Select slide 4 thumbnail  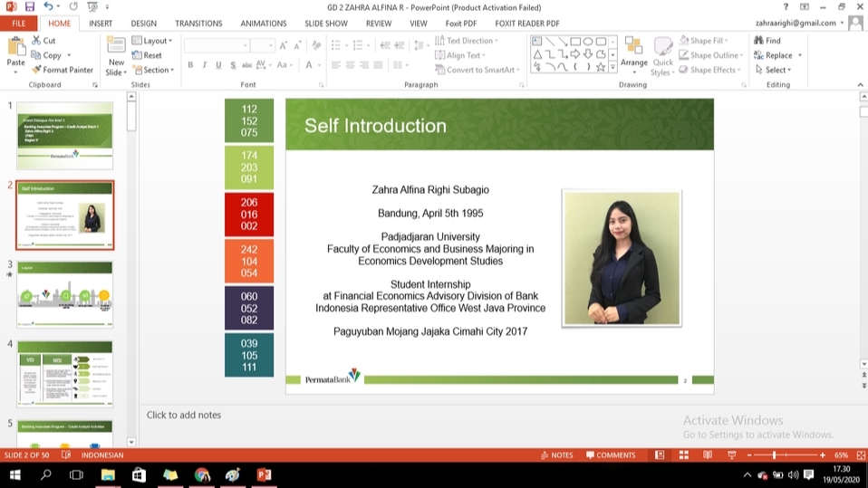(64, 374)
